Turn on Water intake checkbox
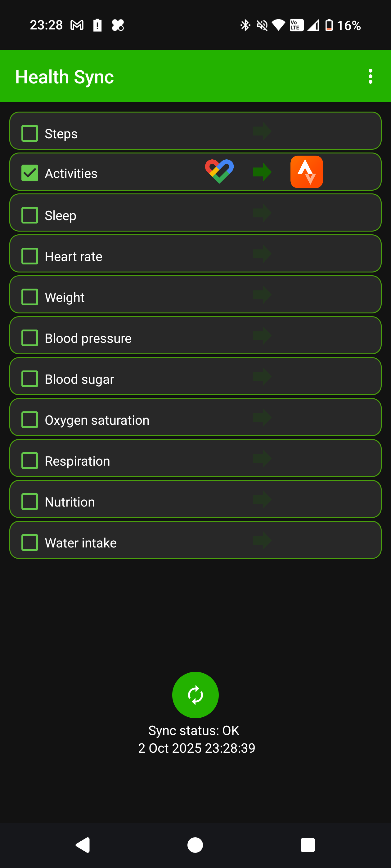The width and height of the screenshot is (391, 868). point(30,542)
